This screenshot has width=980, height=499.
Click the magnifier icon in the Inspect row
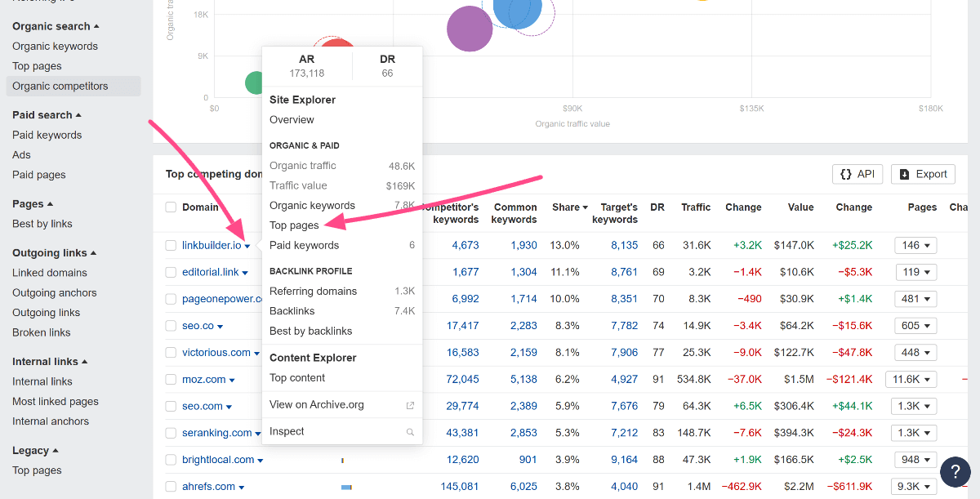410,432
